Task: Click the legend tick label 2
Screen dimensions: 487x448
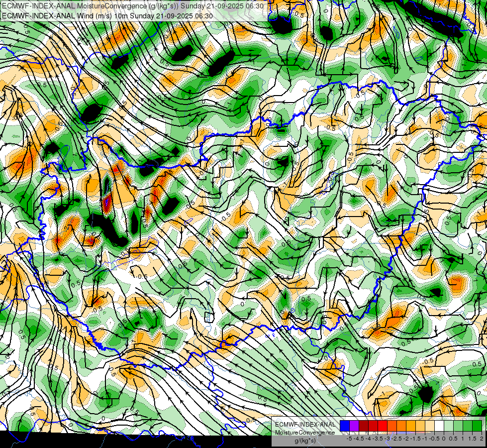Action: (482, 439)
